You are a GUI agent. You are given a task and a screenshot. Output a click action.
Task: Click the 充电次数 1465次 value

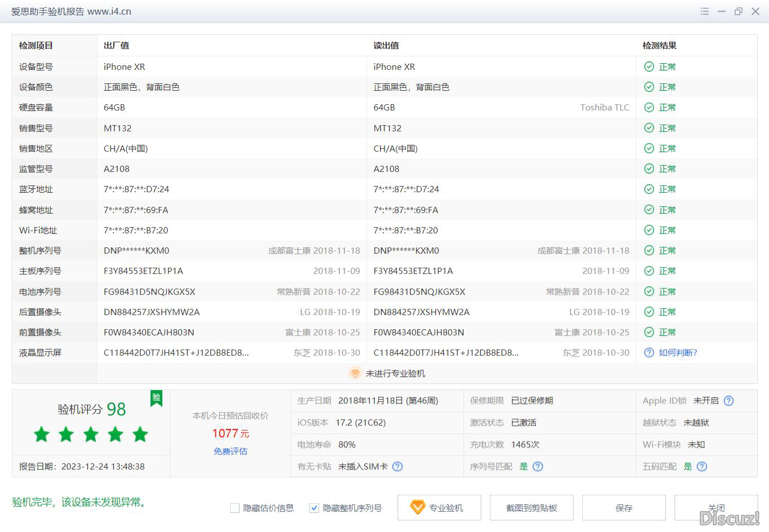point(525,445)
